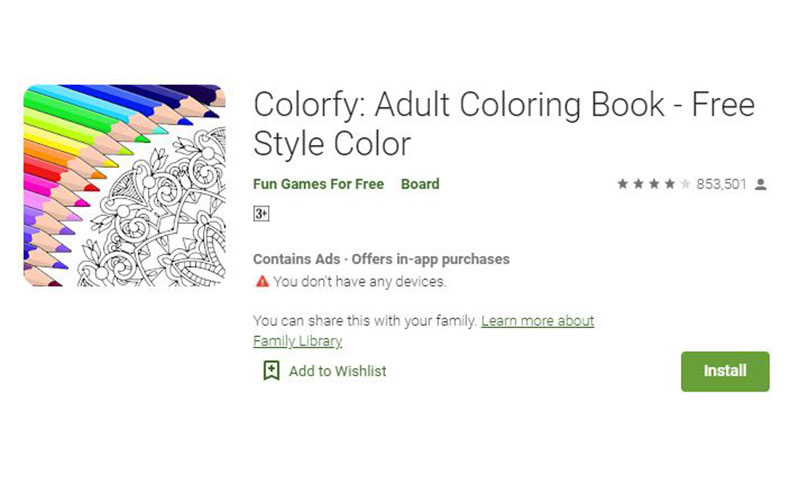Select the 'Add to Wishlist' label
Viewport: 800px width, 500px height.
(338, 371)
